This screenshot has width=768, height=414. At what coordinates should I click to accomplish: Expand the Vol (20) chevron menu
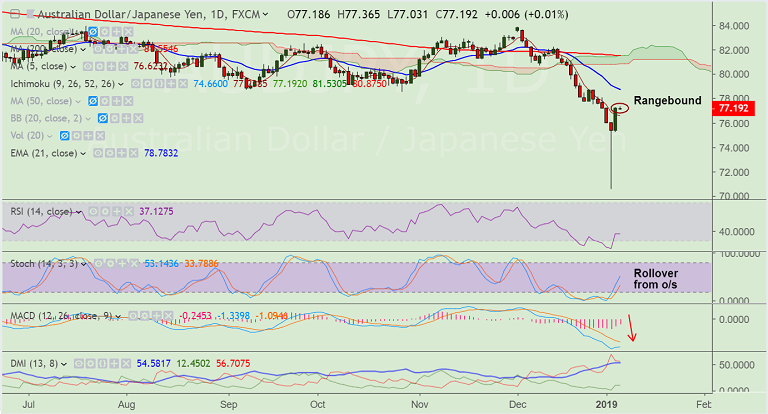pos(49,136)
